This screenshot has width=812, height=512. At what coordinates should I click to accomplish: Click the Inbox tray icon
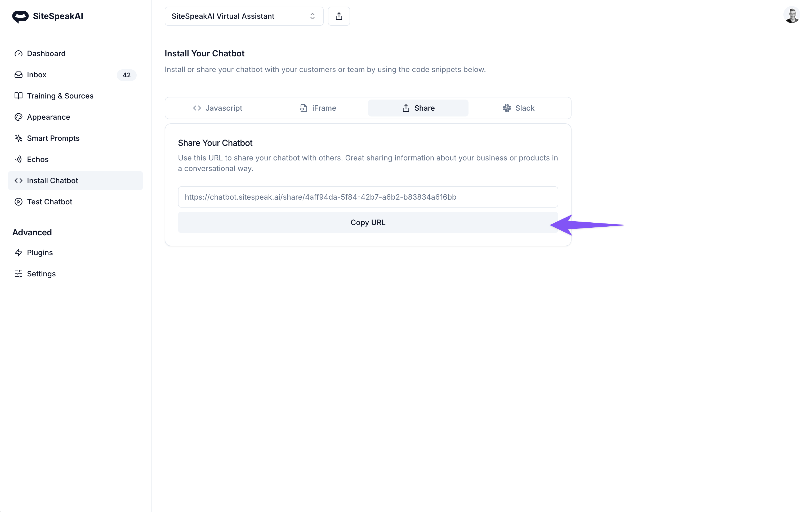[19, 75]
